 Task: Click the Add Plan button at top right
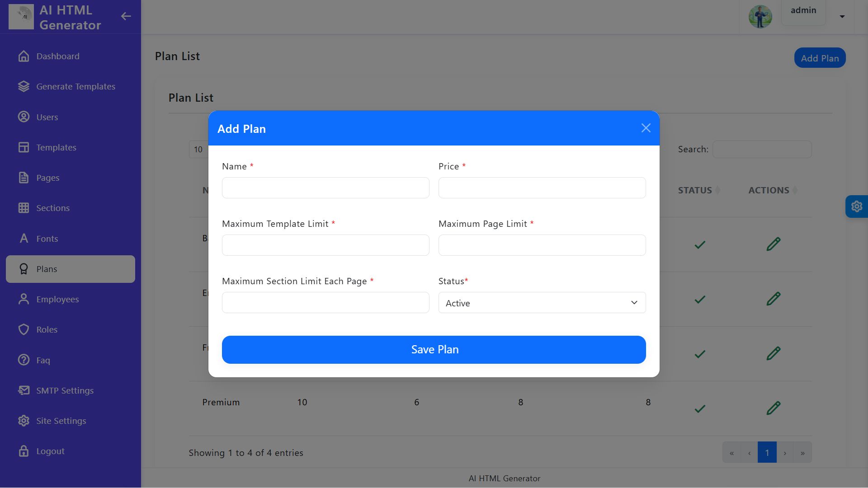coord(819,58)
